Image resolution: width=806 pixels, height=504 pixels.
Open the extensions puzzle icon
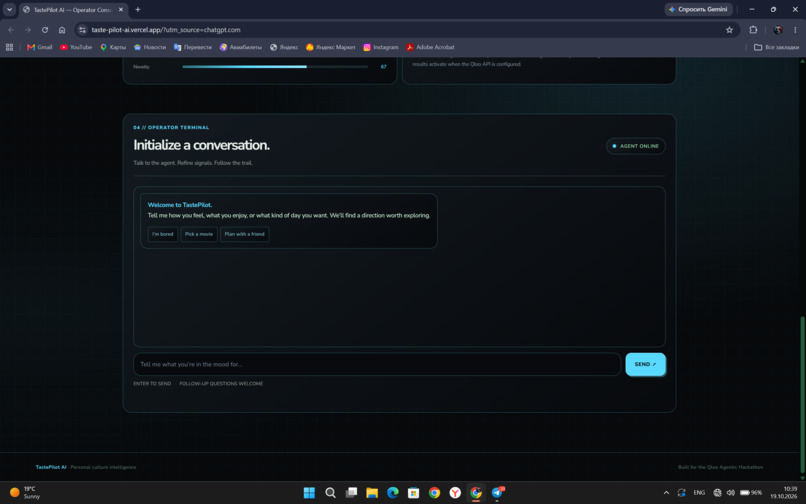click(753, 30)
